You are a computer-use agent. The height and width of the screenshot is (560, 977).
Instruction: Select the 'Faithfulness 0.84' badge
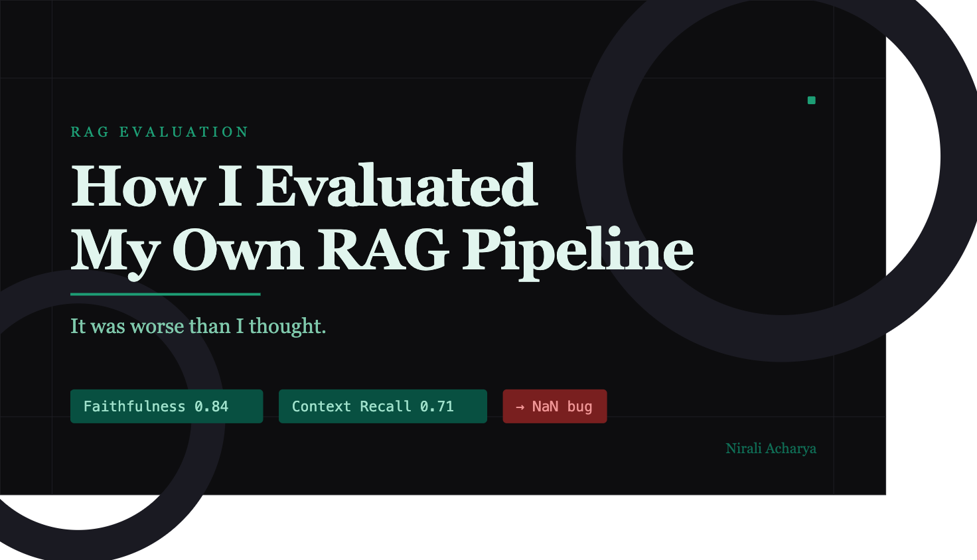167,406
